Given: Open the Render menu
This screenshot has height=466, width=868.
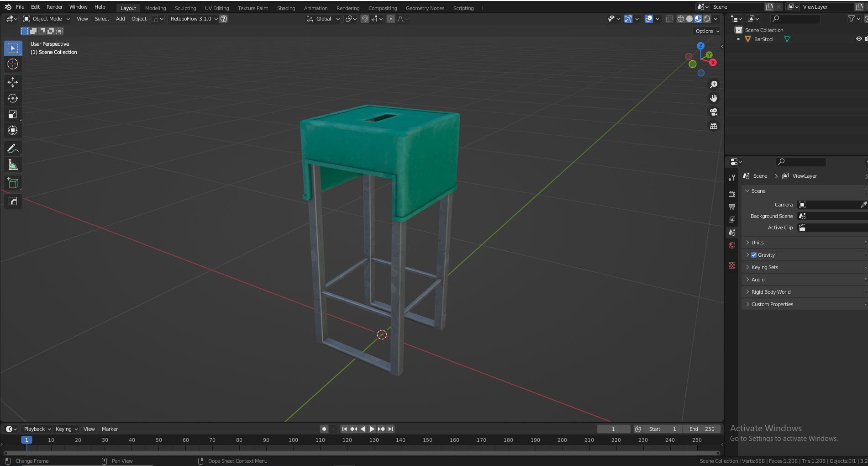Looking at the screenshot, I should pos(54,7).
